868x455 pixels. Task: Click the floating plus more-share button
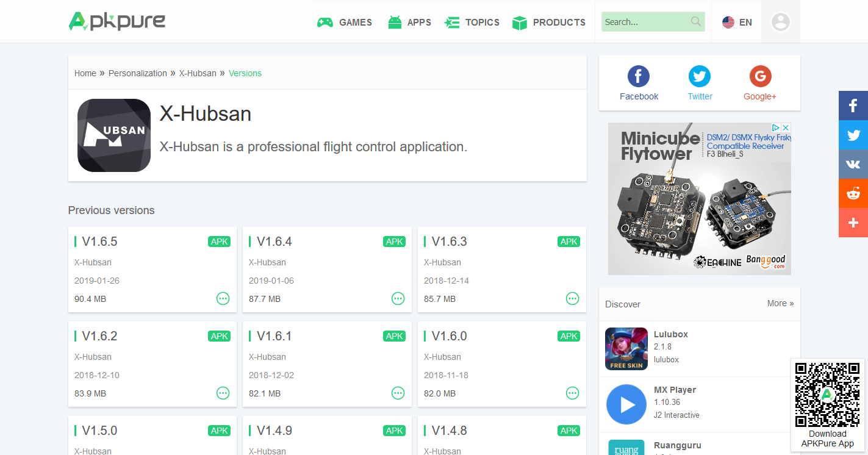click(853, 223)
